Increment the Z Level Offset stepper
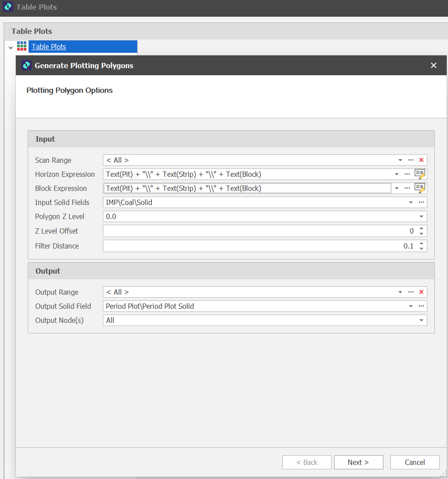 [421, 228]
